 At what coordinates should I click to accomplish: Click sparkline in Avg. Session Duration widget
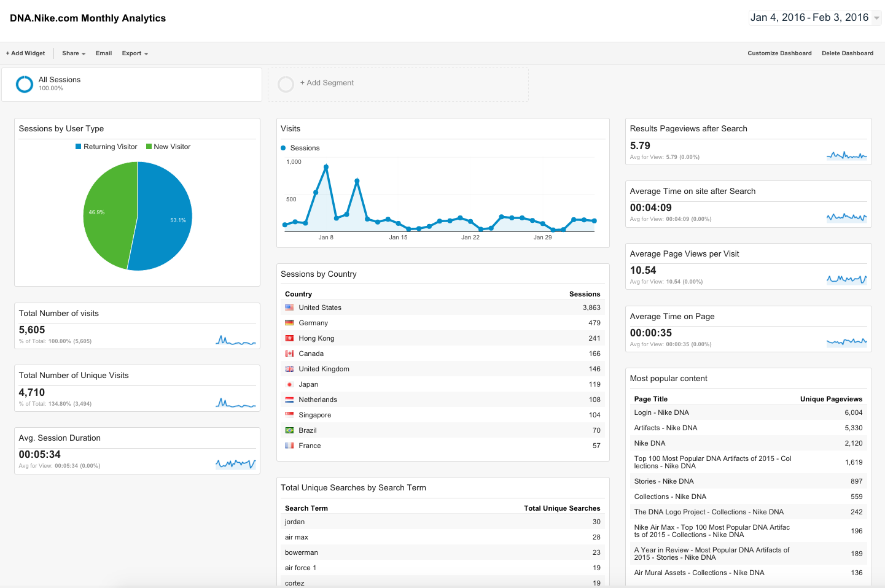click(236, 464)
